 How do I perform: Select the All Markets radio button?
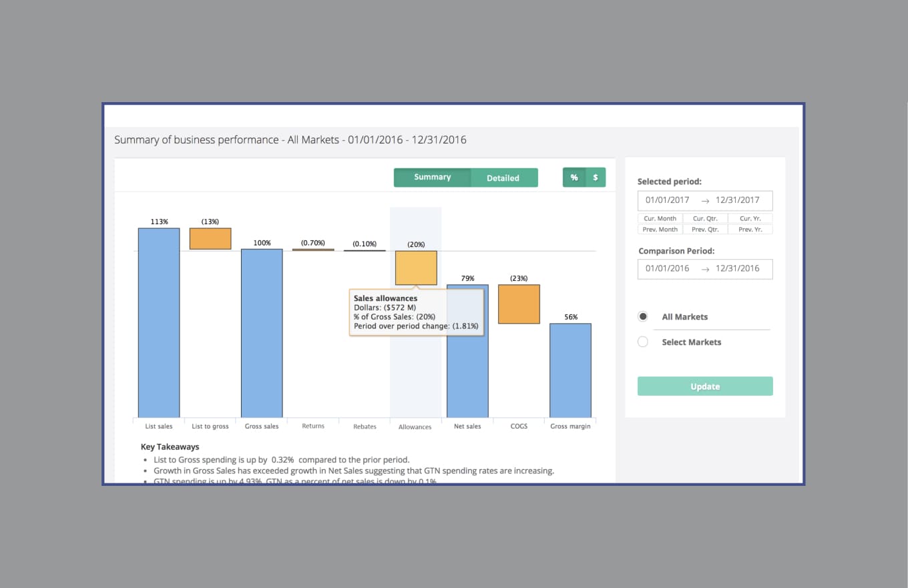(643, 316)
